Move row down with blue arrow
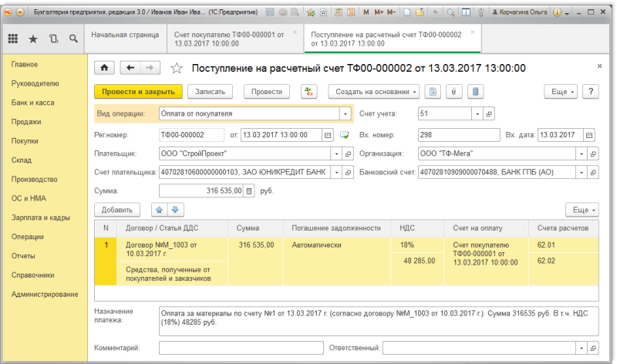This screenshot has height=364, width=617. (x=176, y=210)
